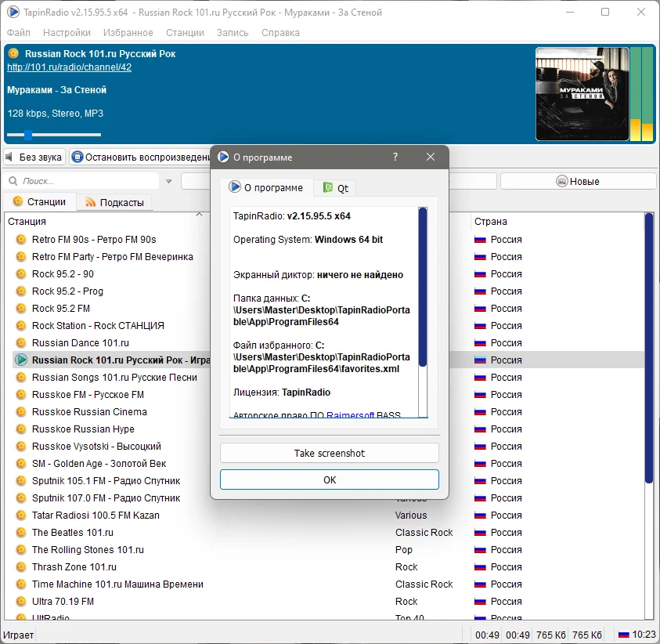Click the star icon of Time Machine 101.ru

pyautogui.click(x=20, y=584)
